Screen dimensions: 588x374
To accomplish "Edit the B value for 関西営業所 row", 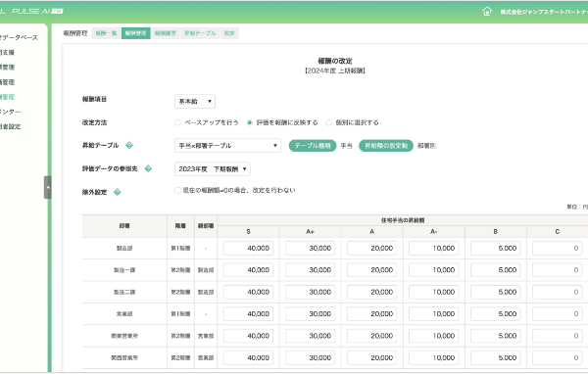I will (495, 358).
